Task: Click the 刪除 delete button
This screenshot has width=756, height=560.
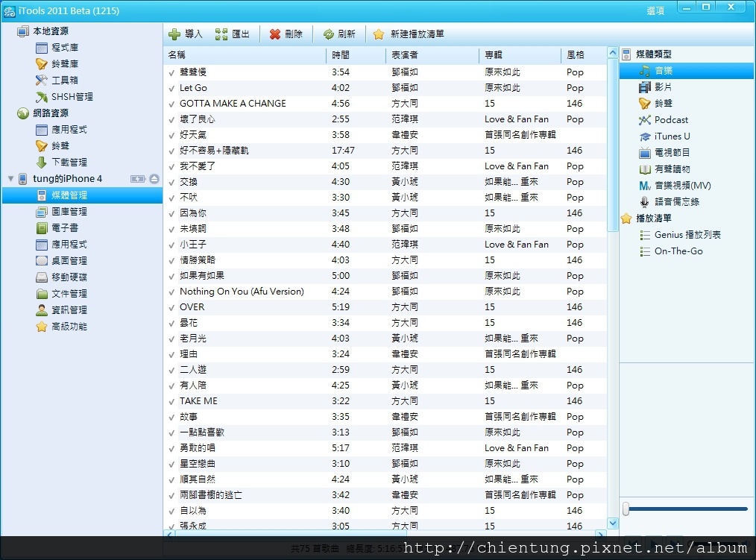Action: pyautogui.click(x=286, y=34)
